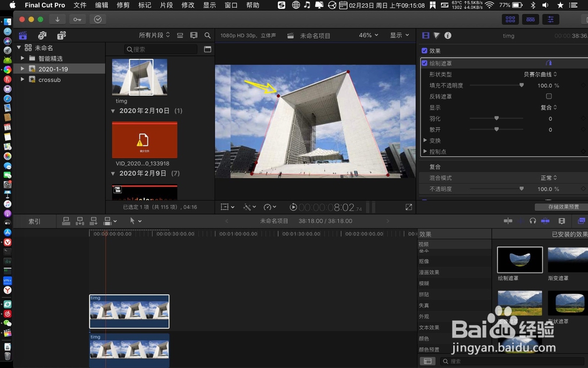This screenshot has width=588, height=368.
Task: Open the full-screen playback icon in the viewer
Action: click(x=408, y=207)
